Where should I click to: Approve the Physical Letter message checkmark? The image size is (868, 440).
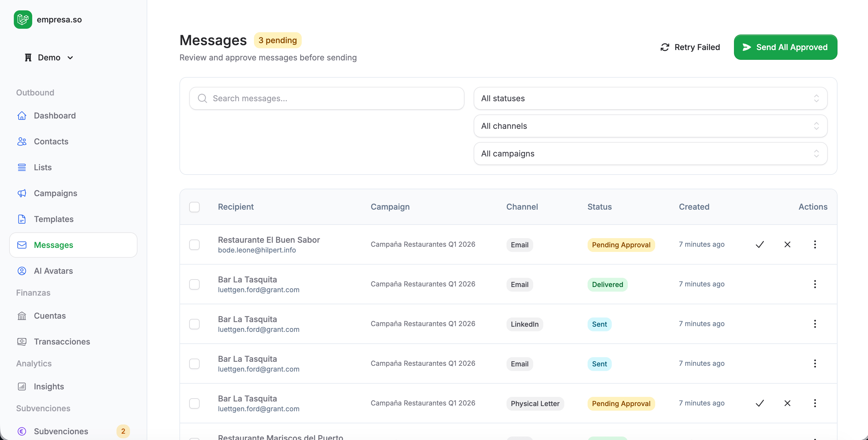point(760,403)
